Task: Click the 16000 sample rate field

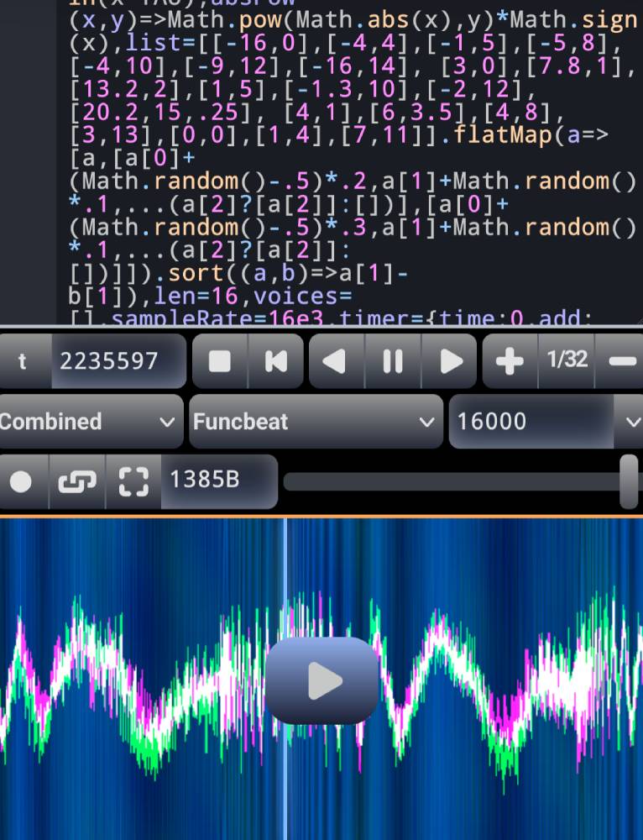Action: [532, 422]
